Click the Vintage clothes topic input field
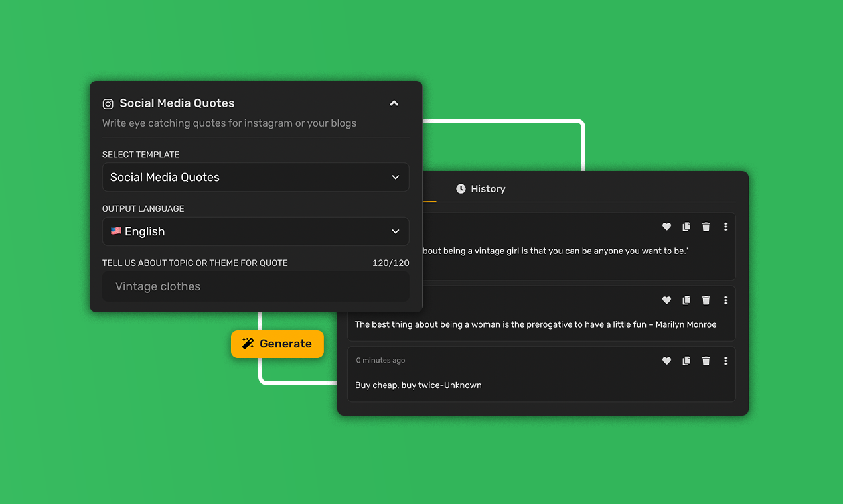The height and width of the screenshot is (504, 843). pyautogui.click(x=256, y=286)
